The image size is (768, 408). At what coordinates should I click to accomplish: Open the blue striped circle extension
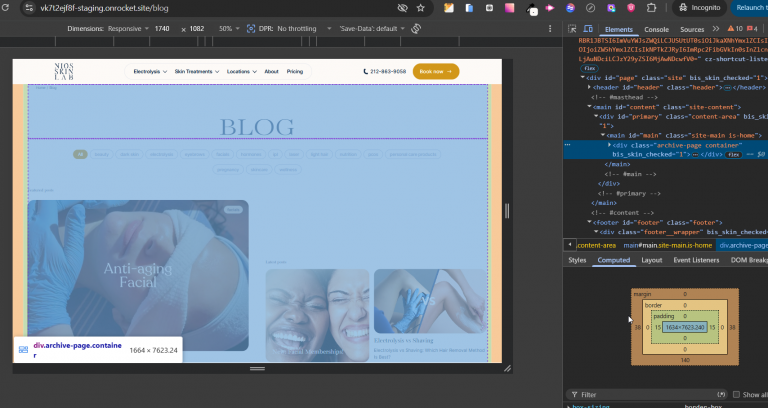coord(570,8)
